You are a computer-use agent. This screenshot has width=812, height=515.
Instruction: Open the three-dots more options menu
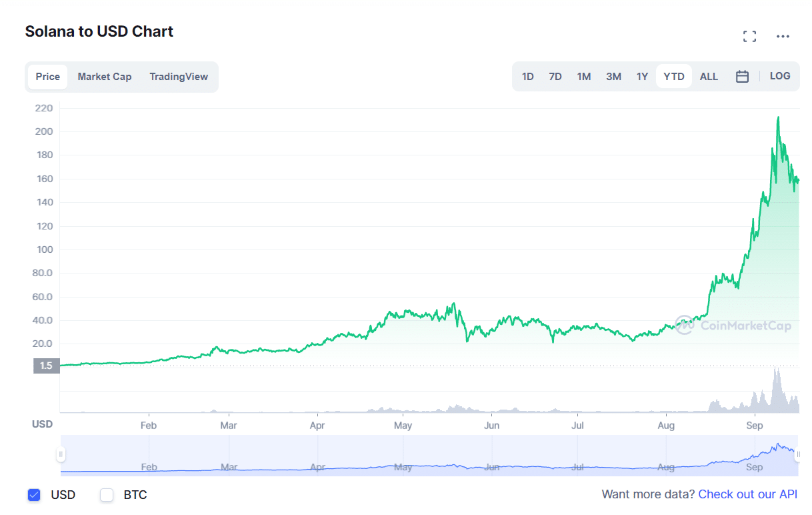(x=783, y=37)
